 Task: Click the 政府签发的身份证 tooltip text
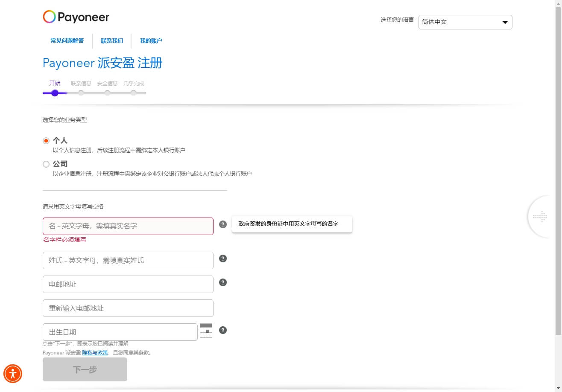(288, 224)
